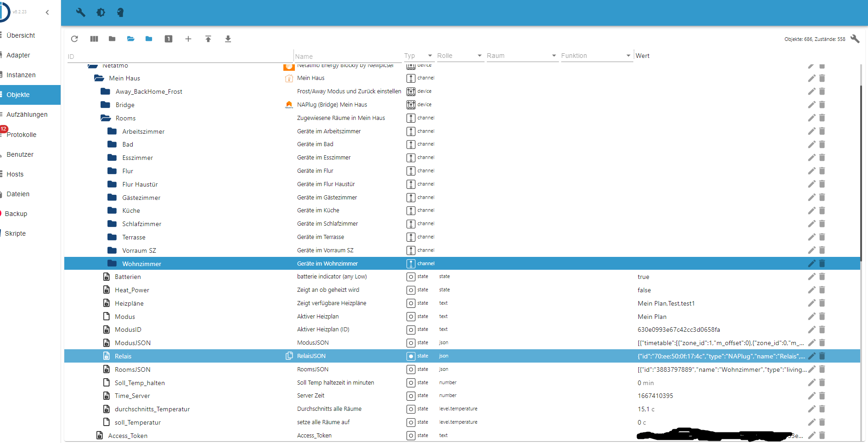Edit the Wohnzimmer channel with pencil icon
Image resolution: width=868 pixels, height=443 pixels.
pyautogui.click(x=812, y=263)
